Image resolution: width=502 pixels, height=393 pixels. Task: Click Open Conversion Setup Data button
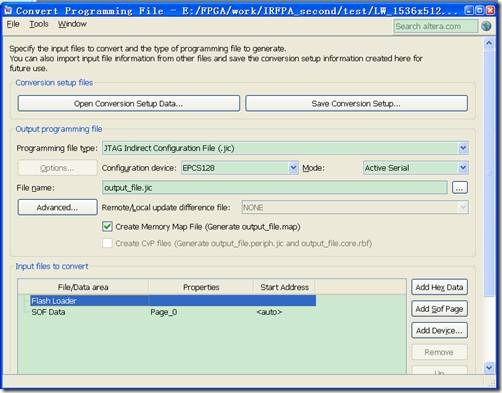tap(129, 103)
